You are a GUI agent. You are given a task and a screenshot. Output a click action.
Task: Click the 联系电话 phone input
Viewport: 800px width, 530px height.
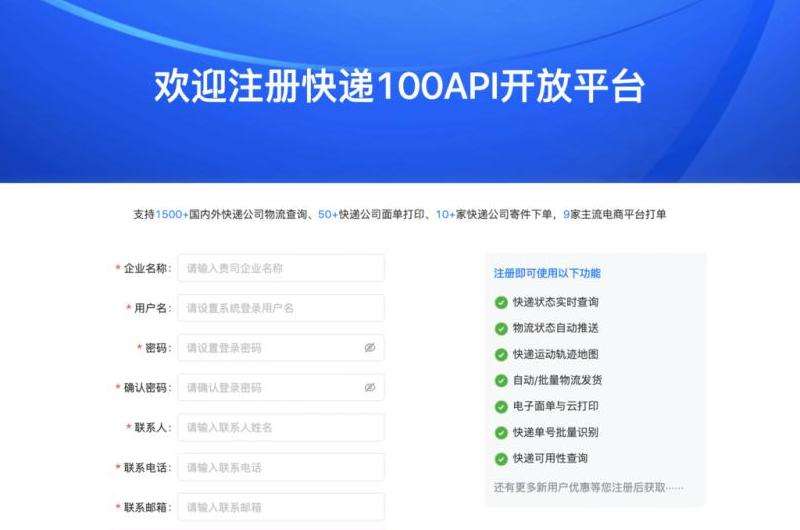[280, 467]
